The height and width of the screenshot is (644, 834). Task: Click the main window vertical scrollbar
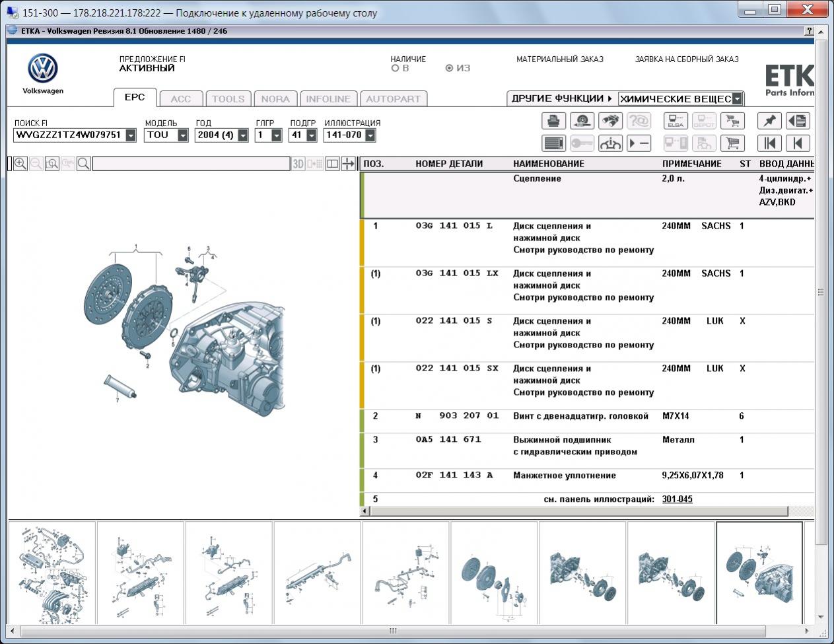[x=821, y=291]
